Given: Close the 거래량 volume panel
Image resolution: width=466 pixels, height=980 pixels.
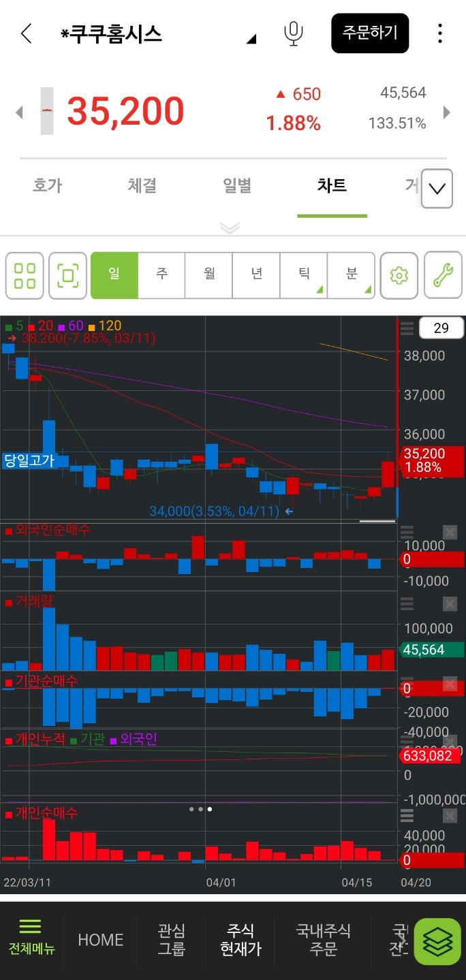Looking at the screenshot, I should point(450,603).
